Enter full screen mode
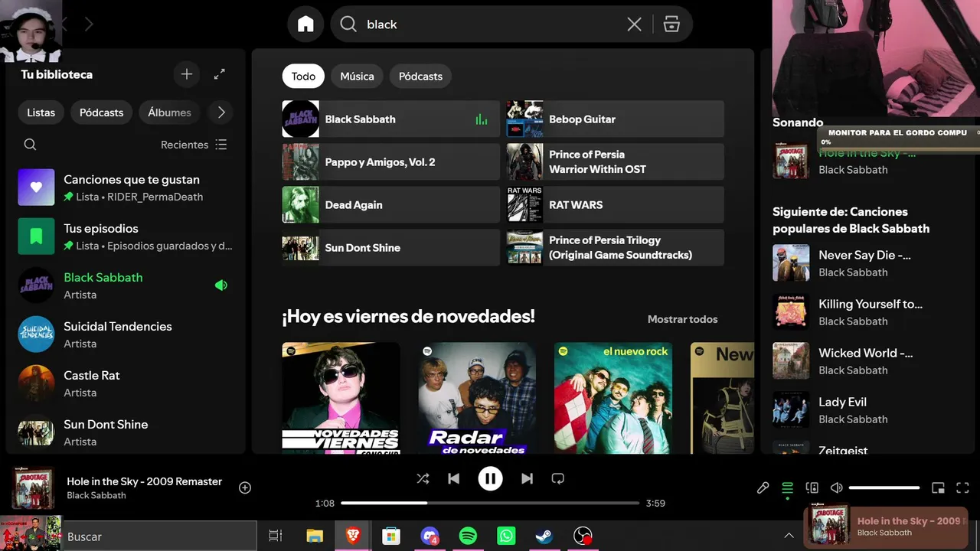The width and height of the screenshot is (980, 551). (963, 487)
